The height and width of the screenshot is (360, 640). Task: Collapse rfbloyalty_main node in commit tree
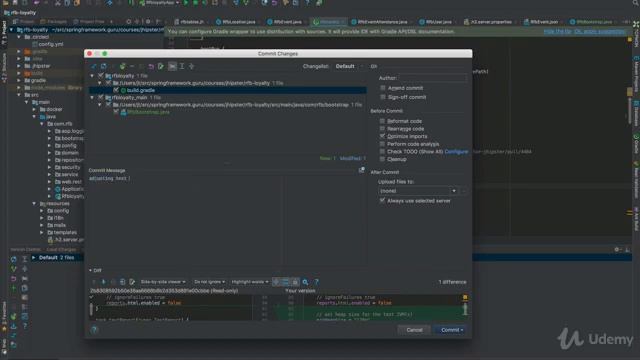[x=92, y=98]
